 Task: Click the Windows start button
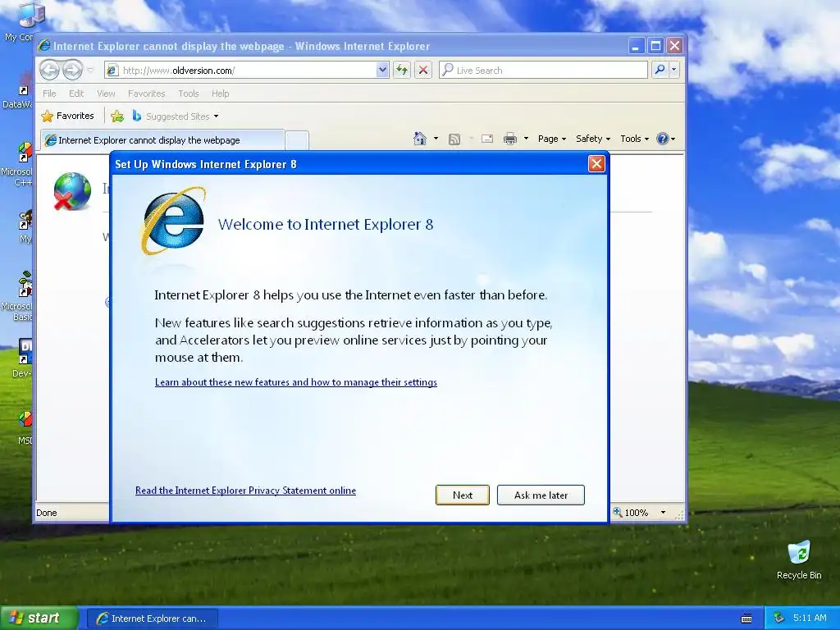[x=39, y=618]
